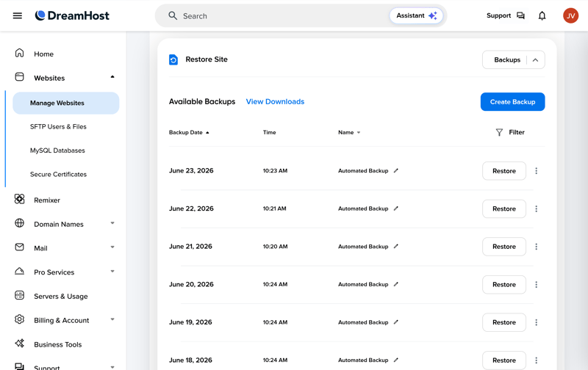
Task: Expand the Mail section arrow
Action: click(112, 247)
